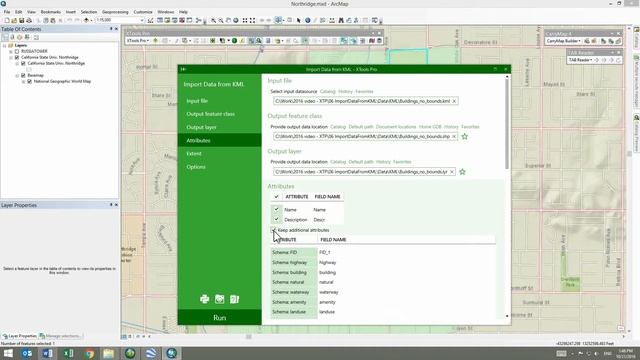Click the List By Selection icon
Screen dimensions: 640x360
tap(27, 37)
